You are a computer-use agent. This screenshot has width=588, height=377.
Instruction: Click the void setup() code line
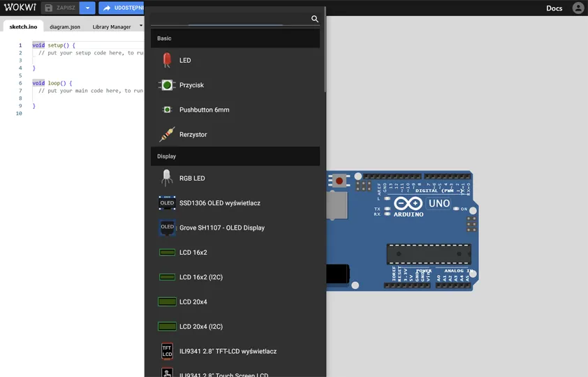pyautogui.click(x=54, y=45)
